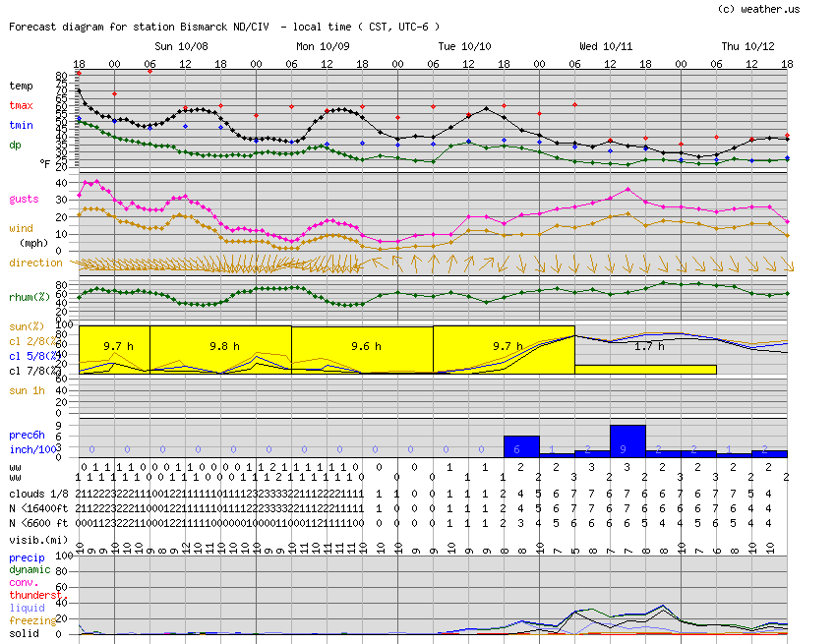The height and width of the screenshot is (644, 836).
Task: Select the blue precipitation bar labeled 6
Action: [x=521, y=446]
